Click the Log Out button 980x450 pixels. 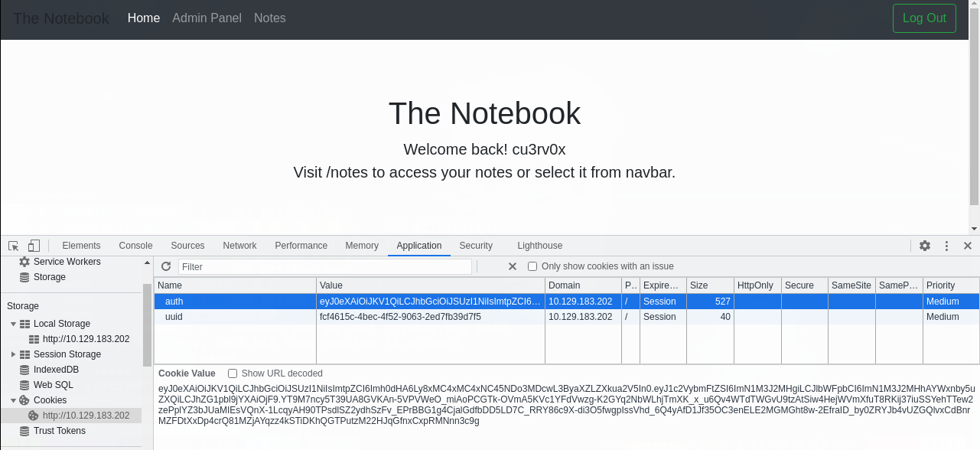coord(924,18)
